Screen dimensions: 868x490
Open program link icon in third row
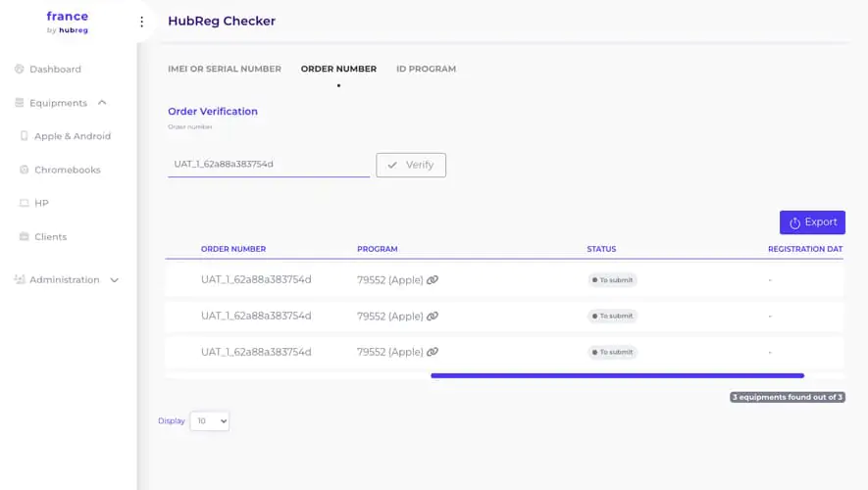tap(433, 352)
